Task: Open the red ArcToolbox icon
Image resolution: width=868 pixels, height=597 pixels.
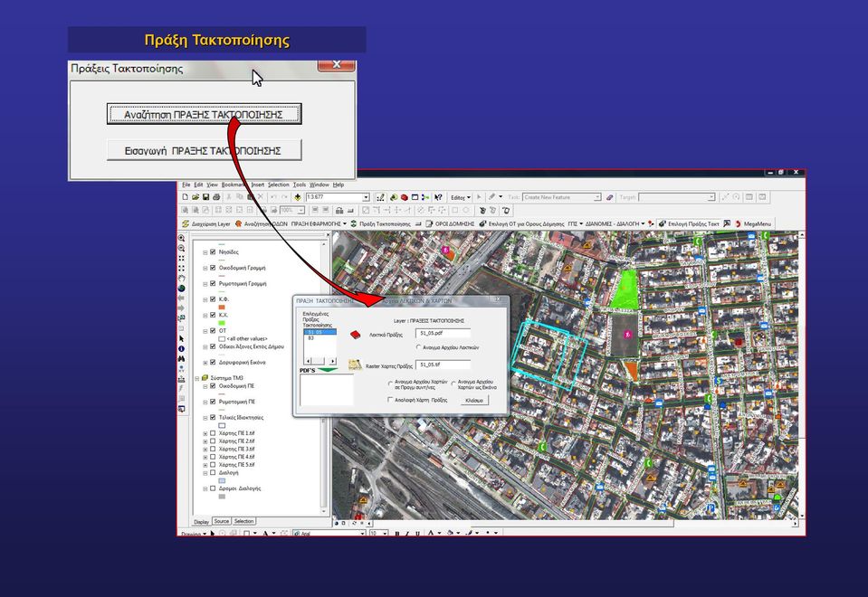Action: coord(404,197)
